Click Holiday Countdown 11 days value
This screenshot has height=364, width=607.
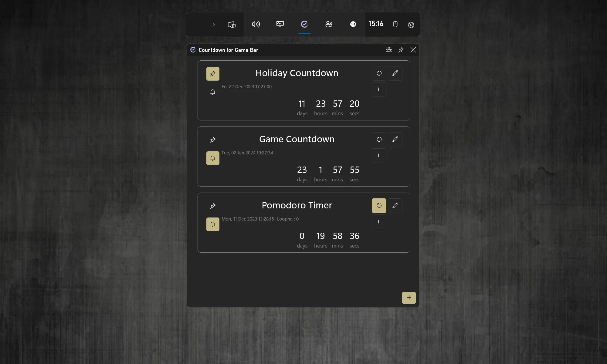(302, 104)
